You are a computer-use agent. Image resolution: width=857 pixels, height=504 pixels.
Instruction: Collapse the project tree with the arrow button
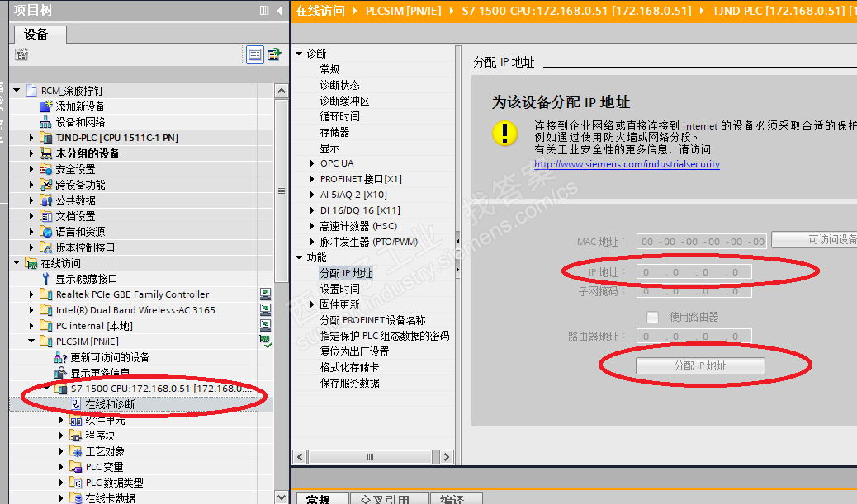[280, 11]
